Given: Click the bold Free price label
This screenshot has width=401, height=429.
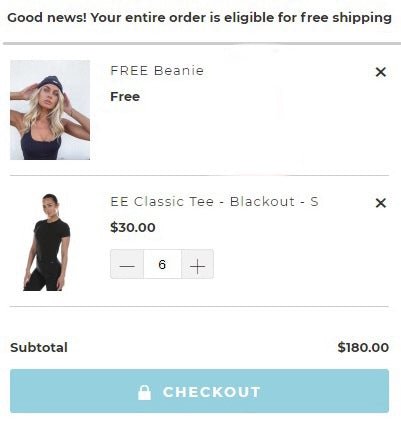Looking at the screenshot, I should [x=125, y=97].
